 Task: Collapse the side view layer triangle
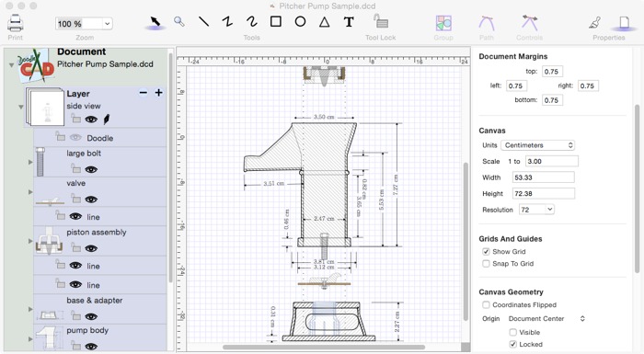point(20,108)
